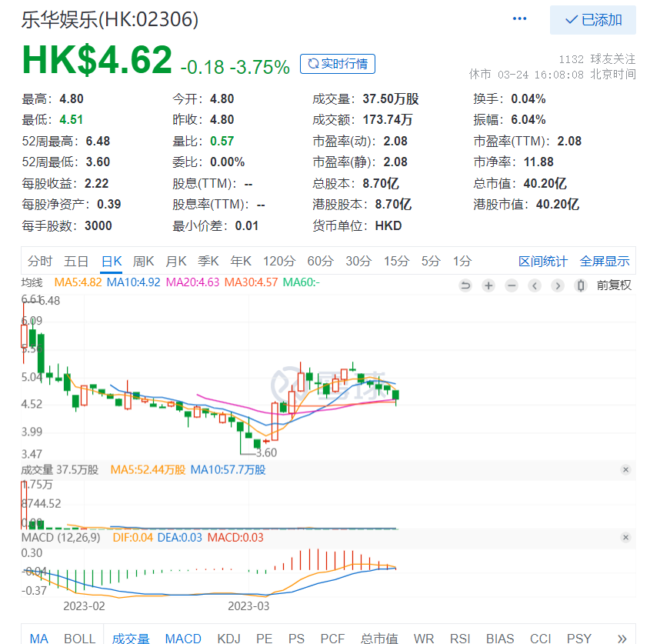Click the 3.60 low price marker
This screenshot has width=650, height=644.
coord(266,453)
